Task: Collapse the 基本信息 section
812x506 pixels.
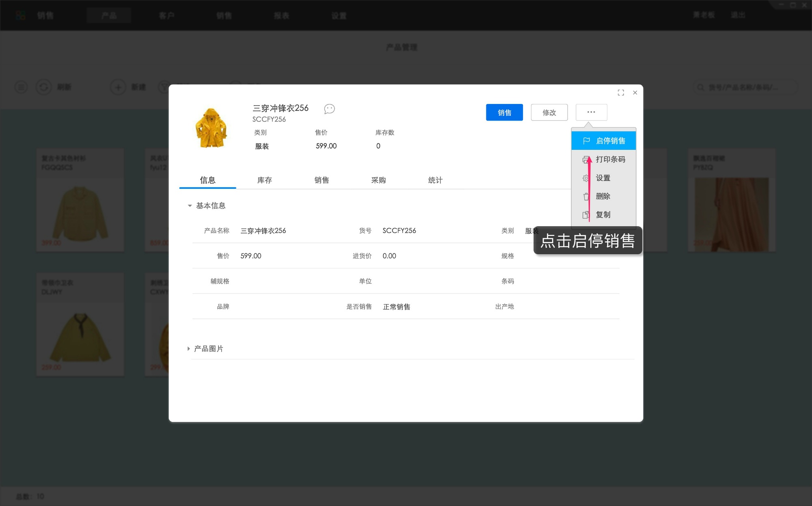Action: 189,206
